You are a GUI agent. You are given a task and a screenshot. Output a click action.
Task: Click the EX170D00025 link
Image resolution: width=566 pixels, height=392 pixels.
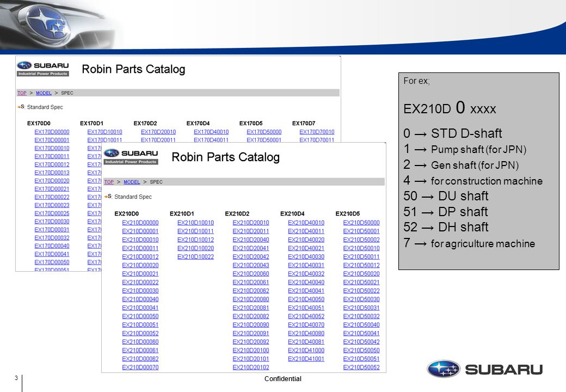click(52, 213)
